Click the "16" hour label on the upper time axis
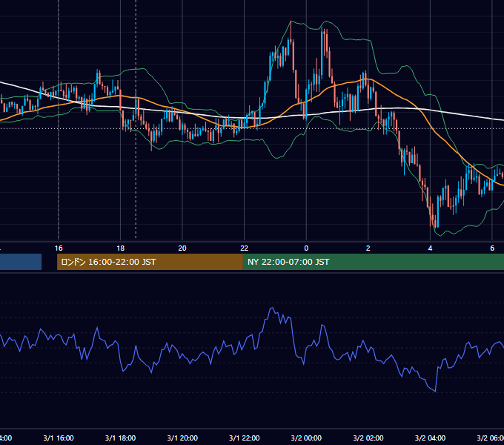Viewport: 504px width, 445px height. click(x=59, y=248)
